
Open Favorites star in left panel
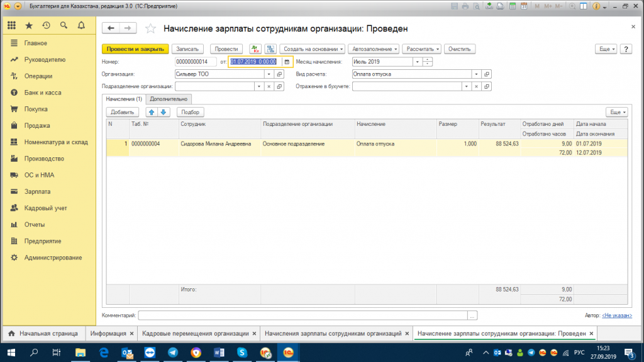pyautogui.click(x=29, y=26)
